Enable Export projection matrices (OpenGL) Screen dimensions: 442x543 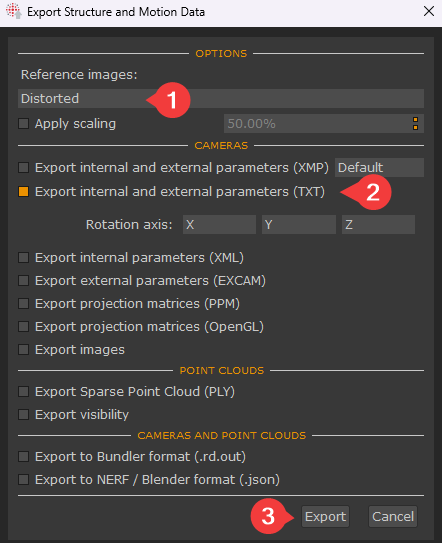(x=24, y=327)
